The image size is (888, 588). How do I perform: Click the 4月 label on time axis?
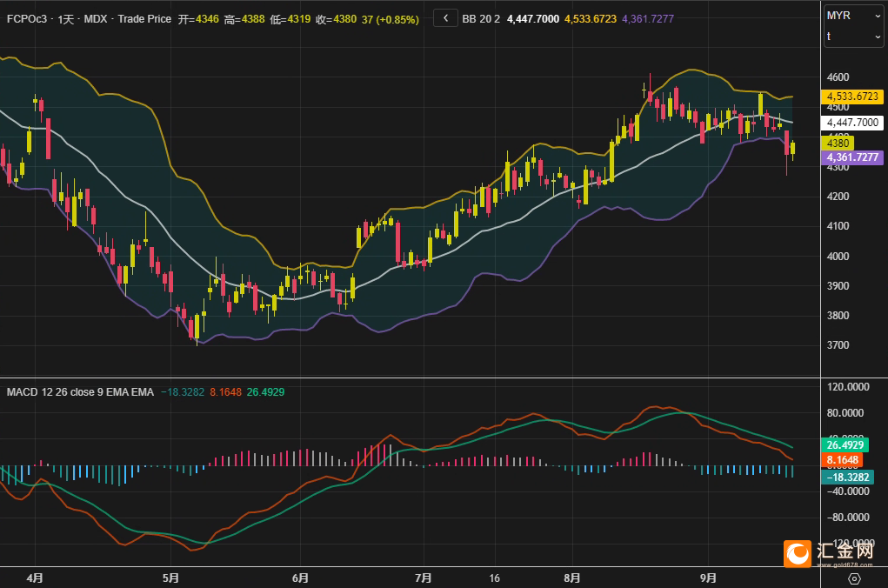pyautogui.click(x=35, y=578)
